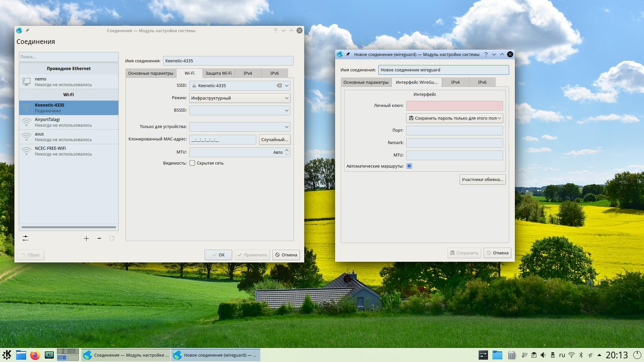Viewport: 644px width, 362px height.
Task: Open the IPv4 tab in the wireguard window
Action: click(x=455, y=82)
